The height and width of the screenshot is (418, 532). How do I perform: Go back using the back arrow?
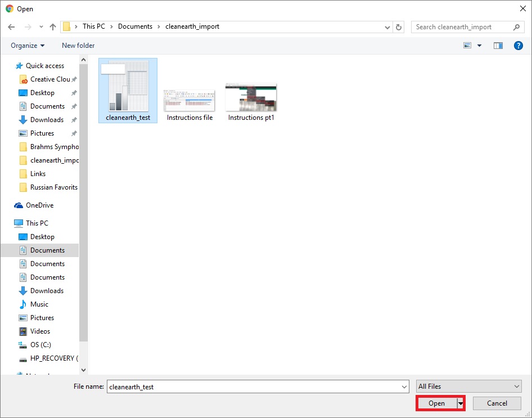coord(11,27)
